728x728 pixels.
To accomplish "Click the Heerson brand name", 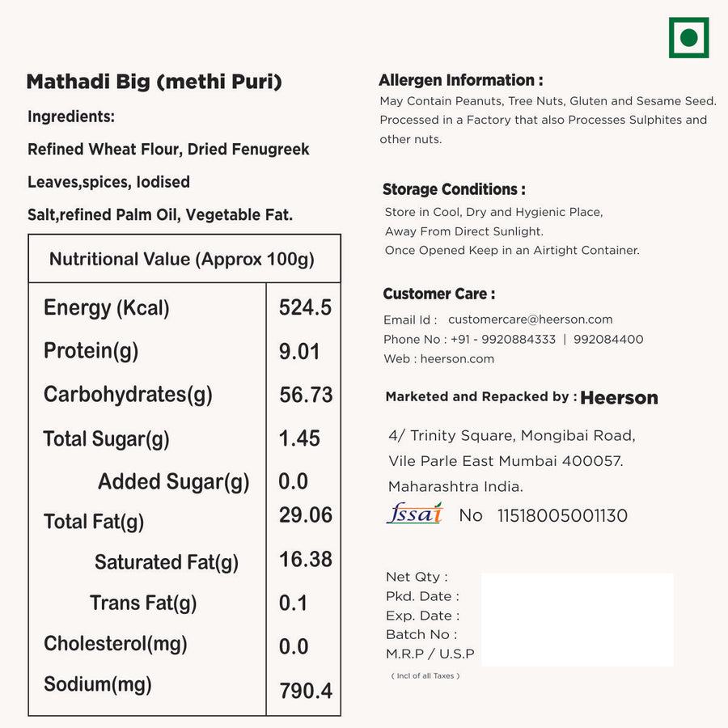I will click(619, 397).
